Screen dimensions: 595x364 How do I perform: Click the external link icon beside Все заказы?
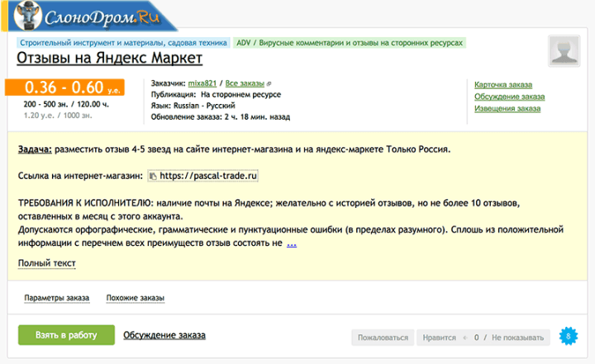[269, 84]
